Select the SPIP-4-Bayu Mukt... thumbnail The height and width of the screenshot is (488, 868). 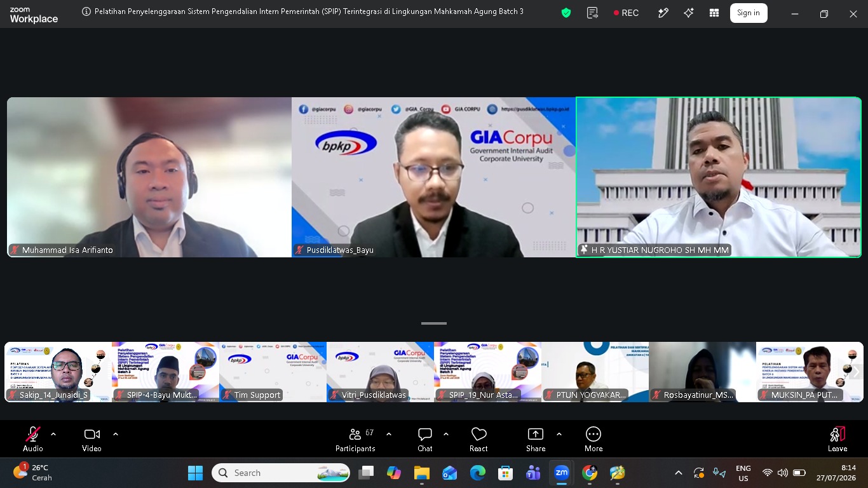pyautogui.click(x=166, y=372)
